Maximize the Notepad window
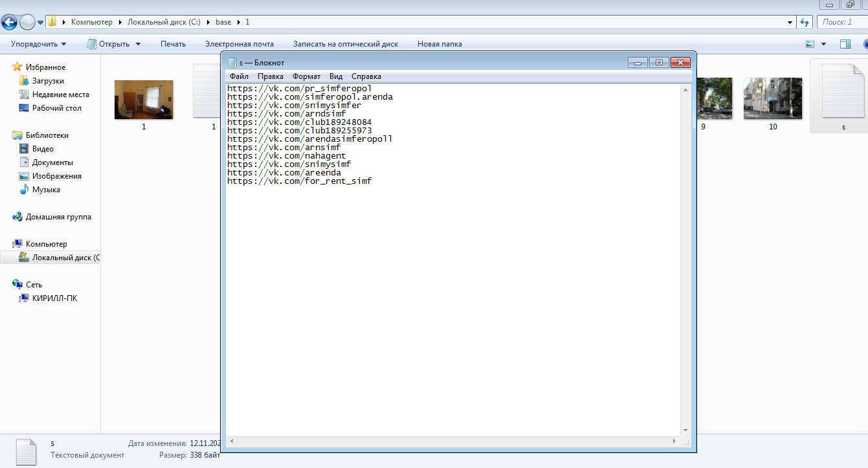Image resolution: width=868 pixels, height=468 pixels. [x=659, y=63]
